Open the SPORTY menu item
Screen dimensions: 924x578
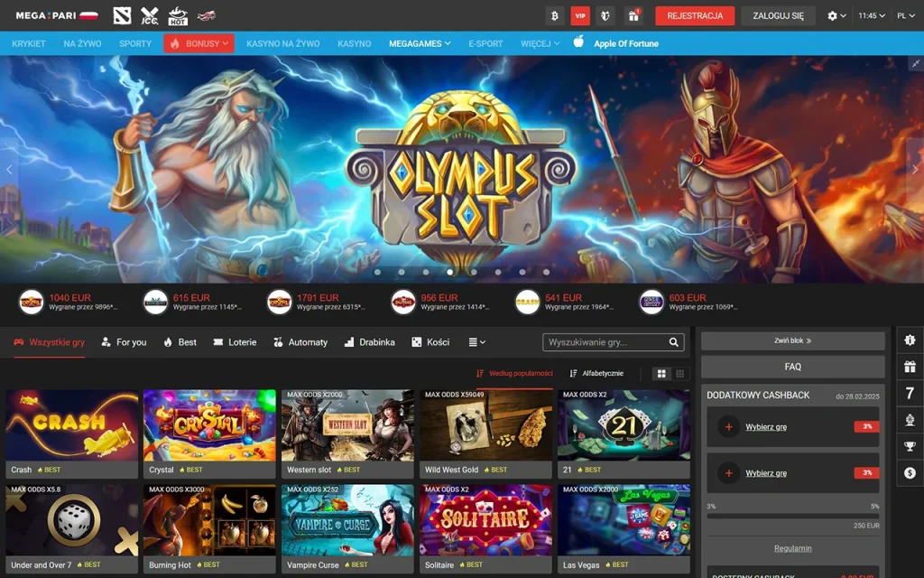point(135,43)
